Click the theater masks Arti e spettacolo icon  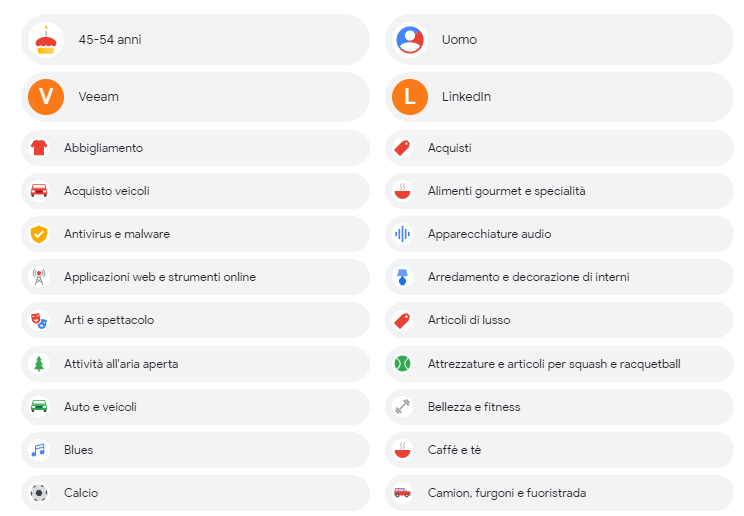[39, 320]
